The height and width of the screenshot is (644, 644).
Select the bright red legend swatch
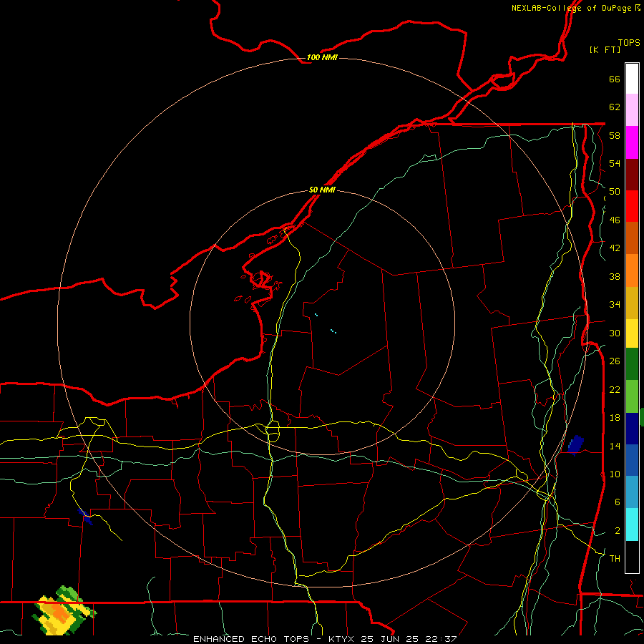[632, 206]
